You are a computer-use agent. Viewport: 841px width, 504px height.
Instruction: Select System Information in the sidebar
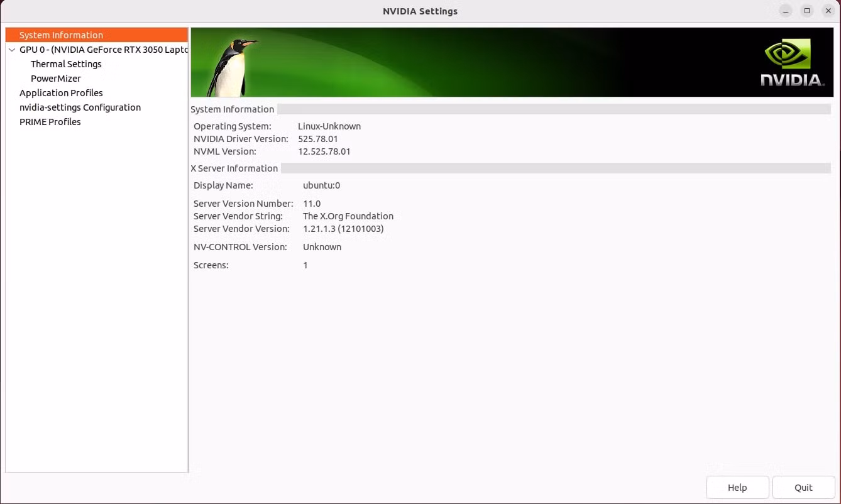pos(97,35)
